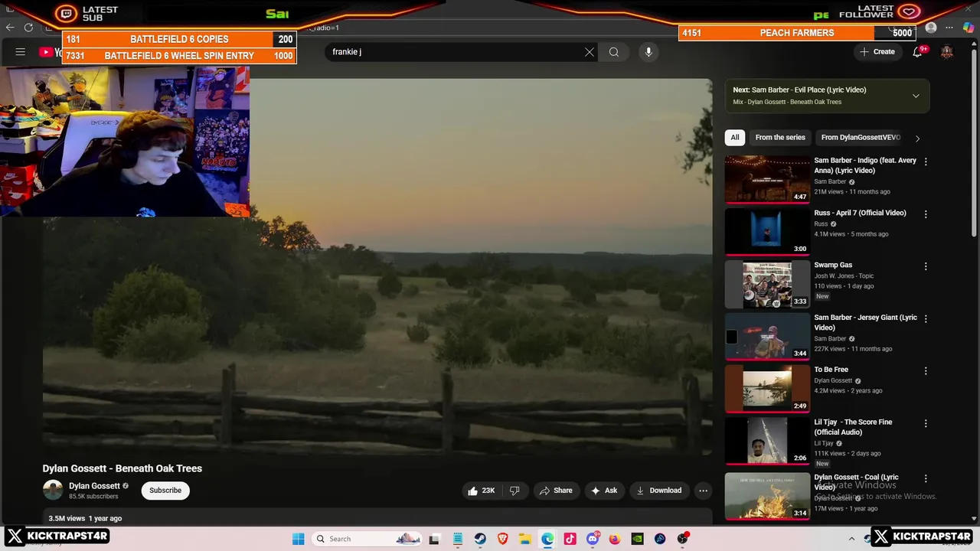Dislike the video with the thumbs-down button

click(x=514, y=491)
